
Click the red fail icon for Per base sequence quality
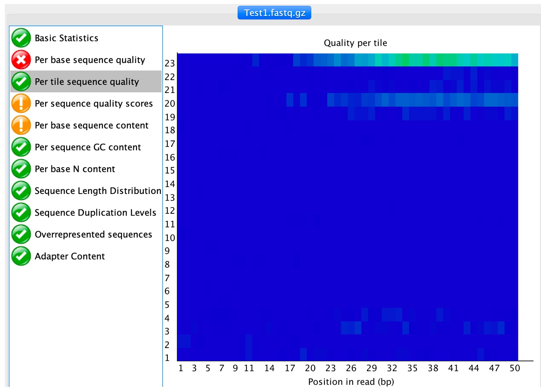[21, 60]
